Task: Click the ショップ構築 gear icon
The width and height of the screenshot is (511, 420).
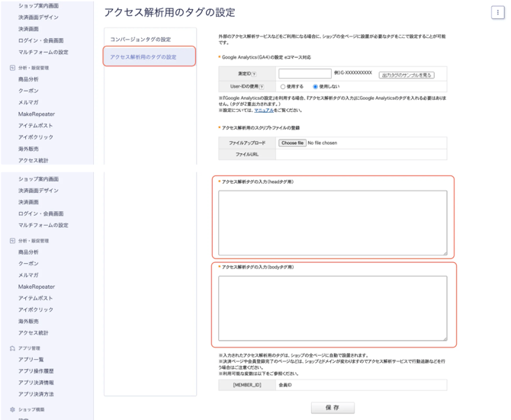Action: tap(12, 409)
